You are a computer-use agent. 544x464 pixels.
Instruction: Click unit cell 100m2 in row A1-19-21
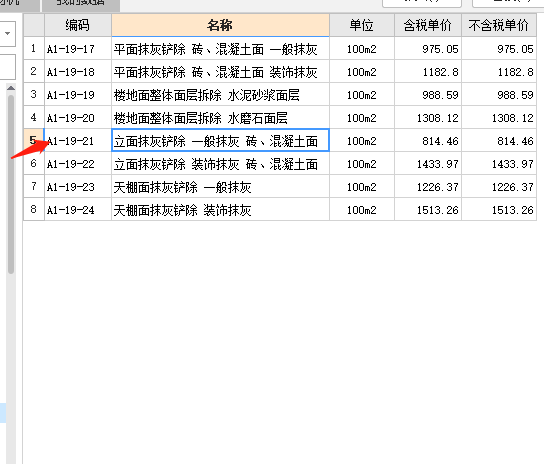pos(362,141)
